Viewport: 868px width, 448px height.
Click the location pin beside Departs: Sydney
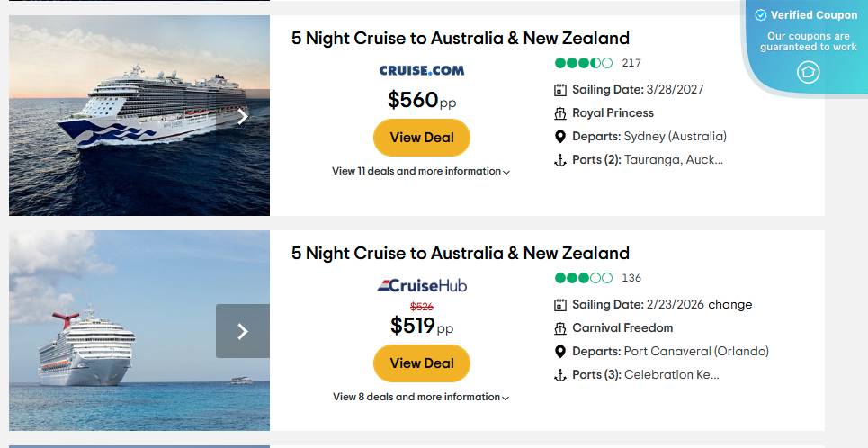coord(560,137)
